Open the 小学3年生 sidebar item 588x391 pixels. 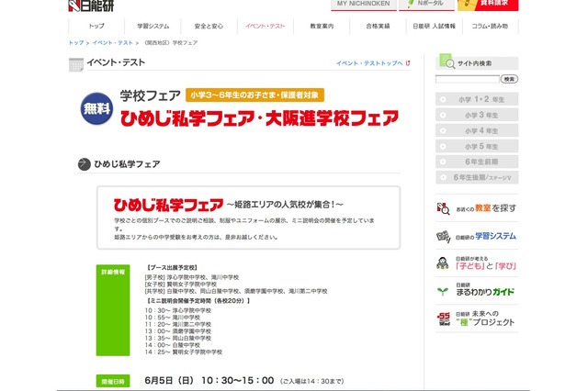point(477,115)
